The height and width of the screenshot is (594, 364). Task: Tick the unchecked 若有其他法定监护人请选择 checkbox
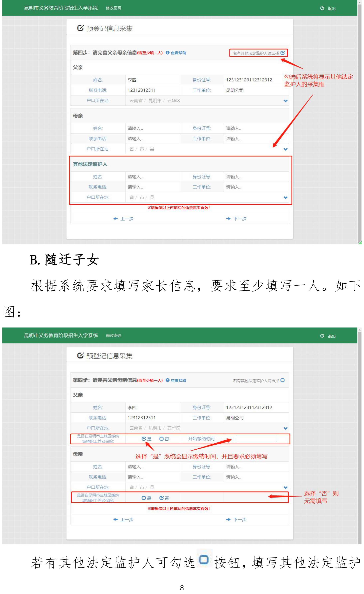pos(283,380)
